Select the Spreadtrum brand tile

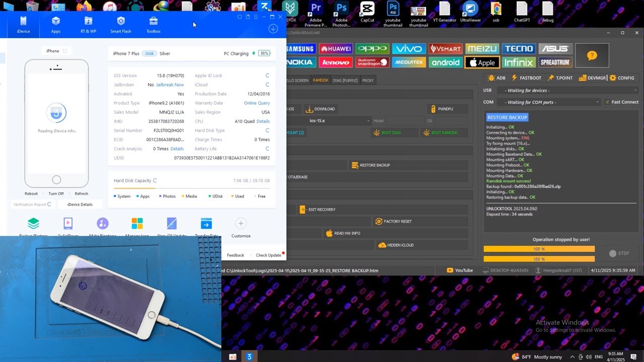coord(555,62)
